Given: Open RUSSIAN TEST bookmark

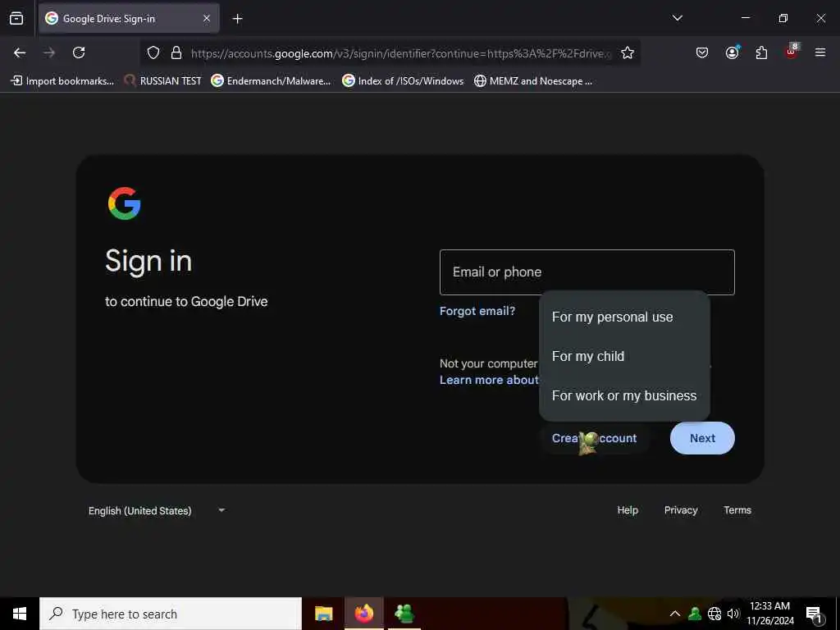Looking at the screenshot, I should (162, 81).
